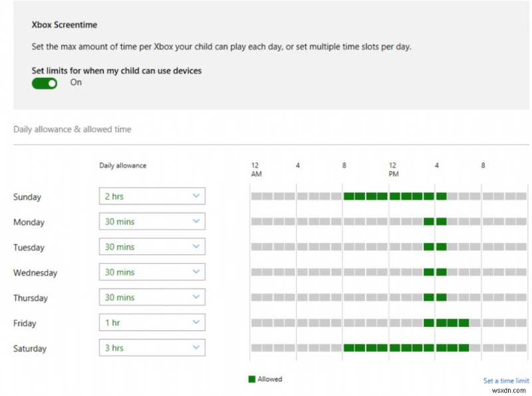The image size is (532, 396).
Task: Select Tuesday's first gray 12 AM block
Action: click(256, 247)
